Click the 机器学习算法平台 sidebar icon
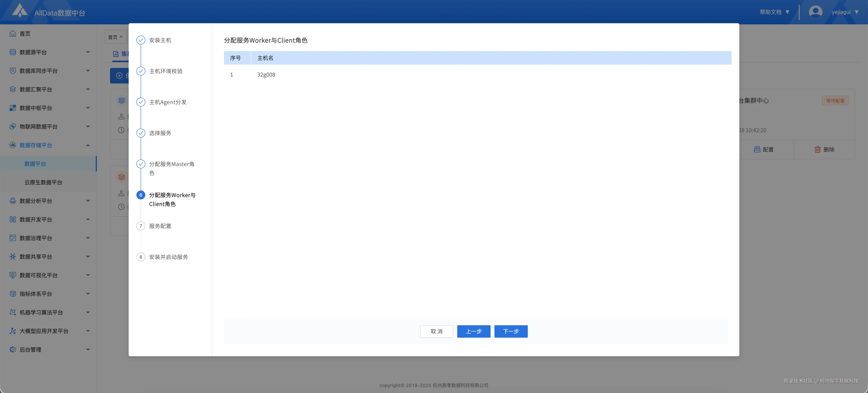Image resolution: width=868 pixels, height=393 pixels. tap(13, 312)
